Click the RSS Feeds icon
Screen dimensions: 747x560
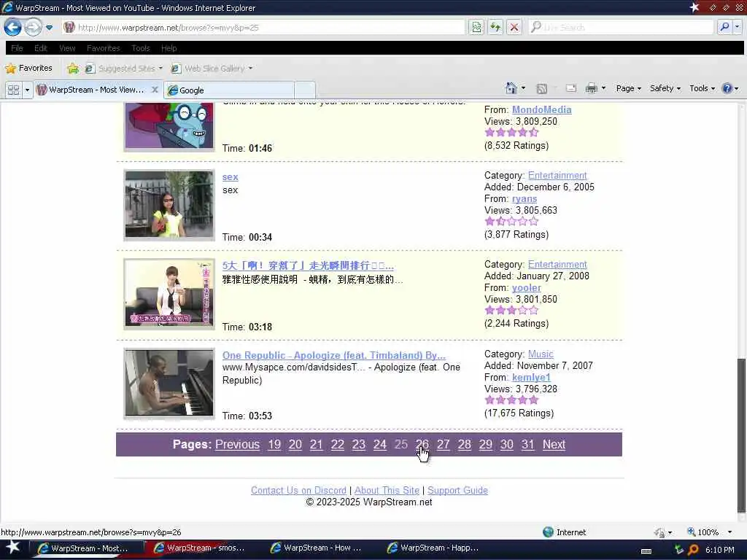point(542,88)
